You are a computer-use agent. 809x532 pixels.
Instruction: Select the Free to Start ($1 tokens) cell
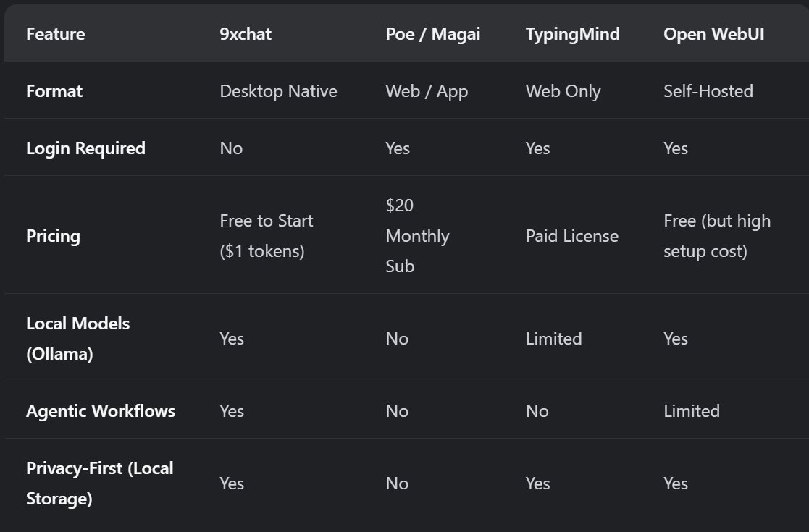pyautogui.click(x=266, y=236)
